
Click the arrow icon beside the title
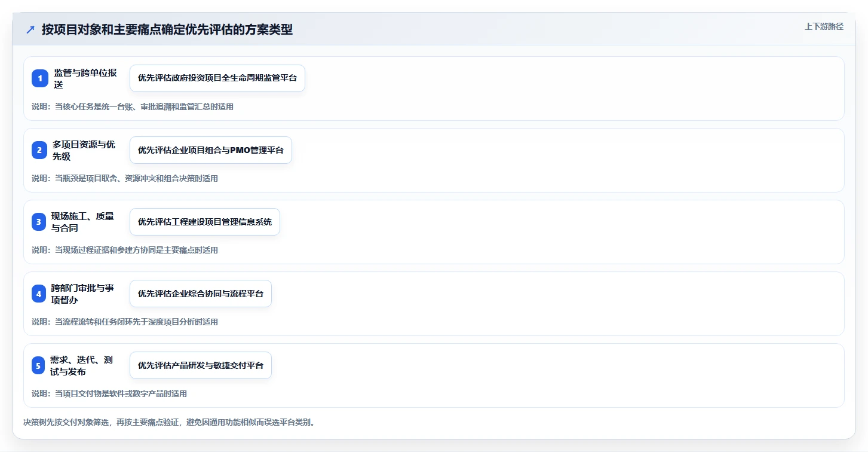30,29
